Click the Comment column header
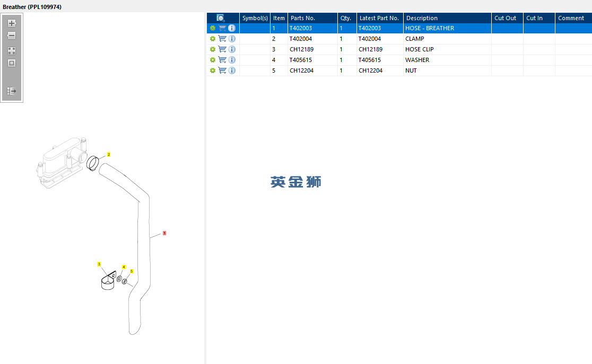The height and width of the screenshot is (364, 592). click(573, 17)
